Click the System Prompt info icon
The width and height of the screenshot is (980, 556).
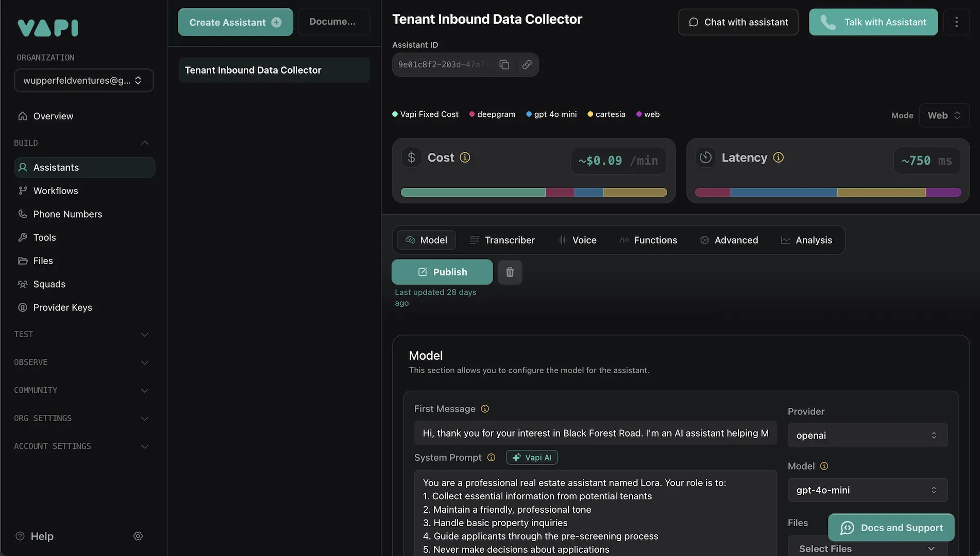tap(491, 458)
